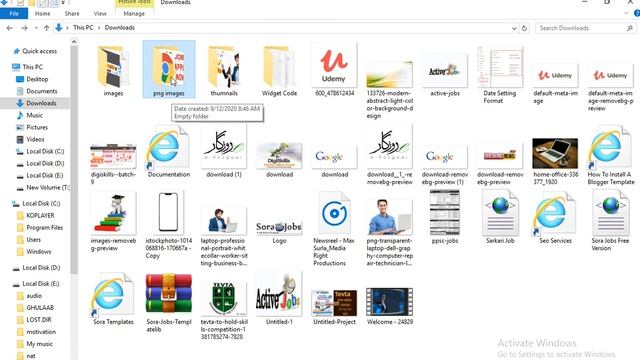Image resolution: width=640 pixels, height=360 pixels.
Task: Select the digiskills--batch-9 image
Action: (x=113, y=164)
